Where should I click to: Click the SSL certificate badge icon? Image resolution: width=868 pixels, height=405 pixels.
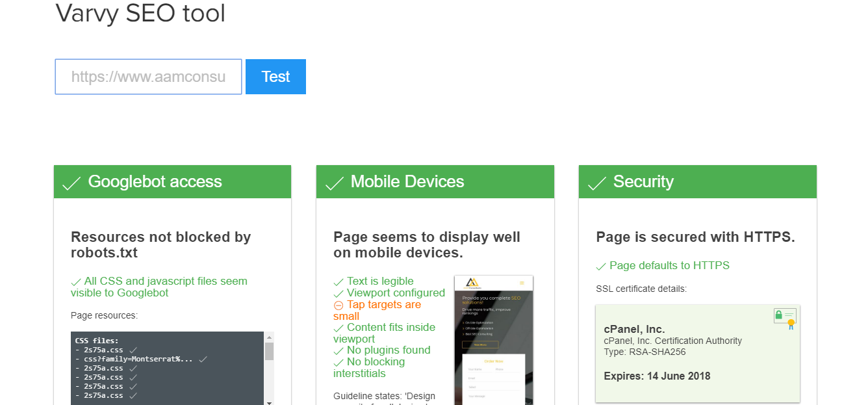(785, 317)
